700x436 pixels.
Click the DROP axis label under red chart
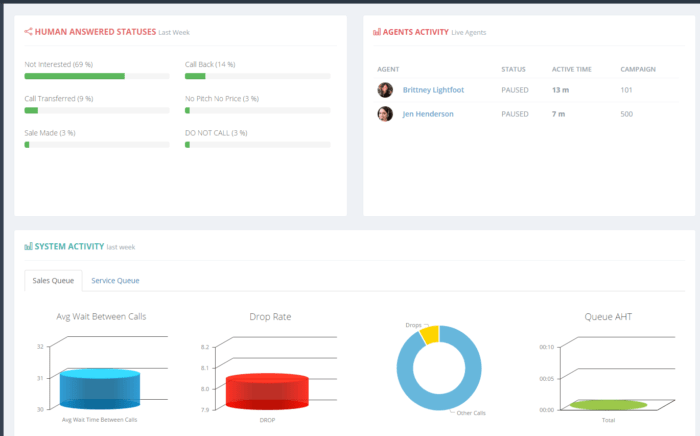coord(267,420)
